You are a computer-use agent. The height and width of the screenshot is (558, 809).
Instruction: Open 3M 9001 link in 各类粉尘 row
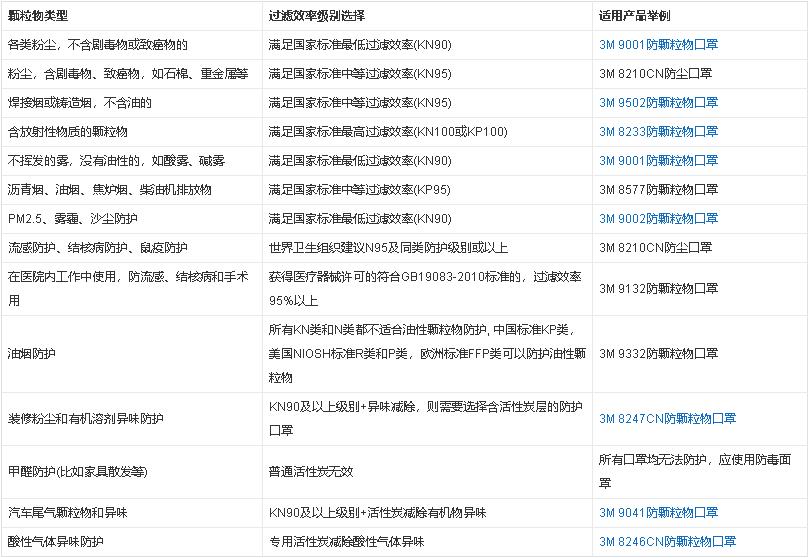coord(658,45)
